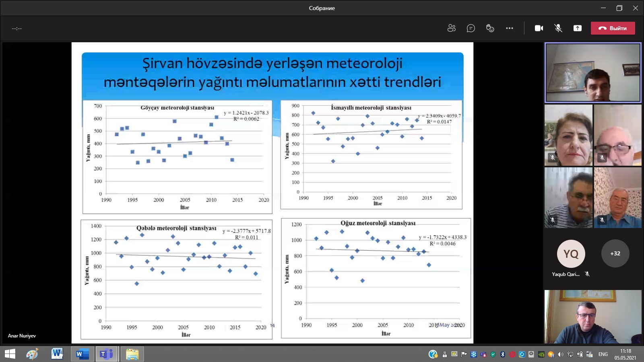Click the Собрание window title
Screen dimensions: 644x362
322,8
